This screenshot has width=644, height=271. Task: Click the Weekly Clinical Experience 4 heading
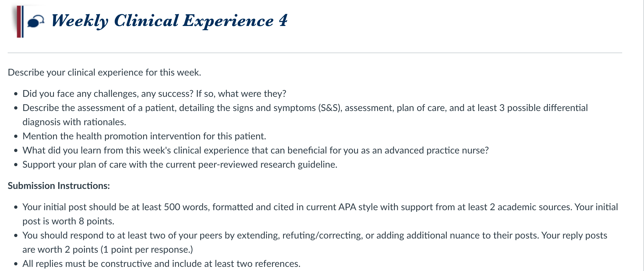(x=169, y=21)
